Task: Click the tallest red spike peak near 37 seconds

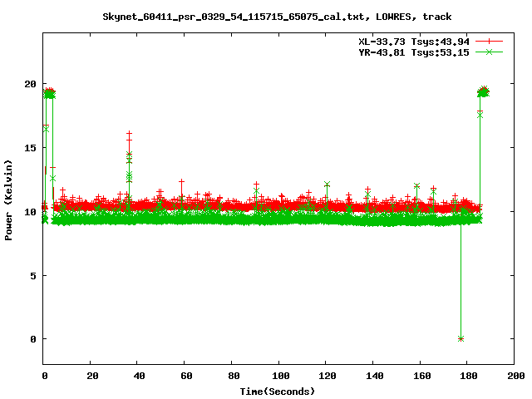Action: 130,133
